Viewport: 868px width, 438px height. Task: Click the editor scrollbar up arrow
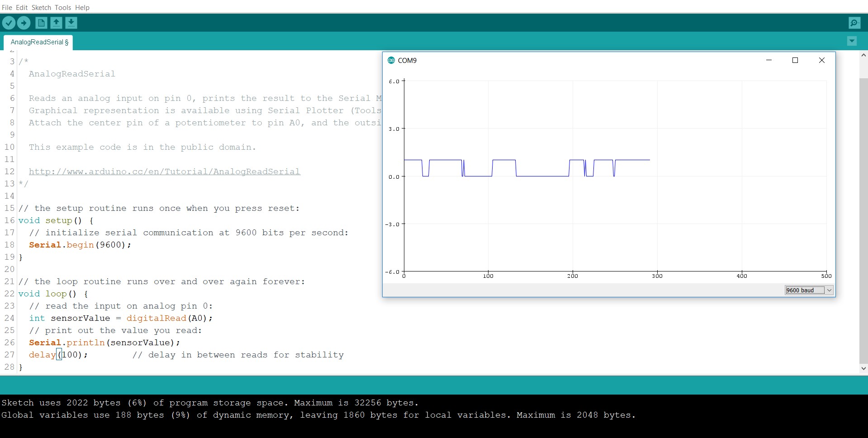863,55
